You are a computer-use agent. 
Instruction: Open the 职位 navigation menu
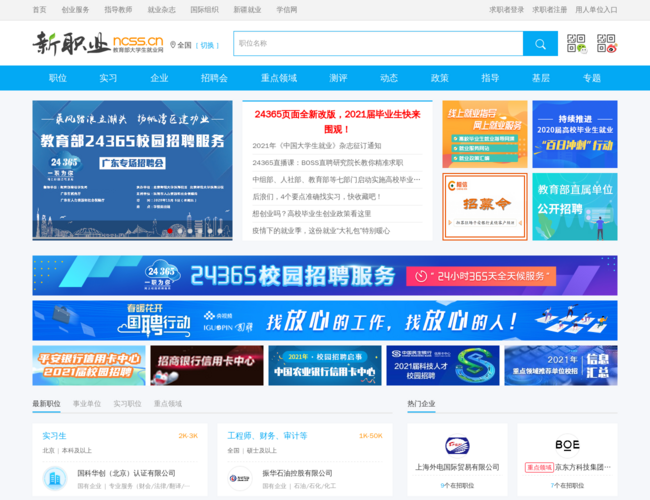click(x=58, y=78)
